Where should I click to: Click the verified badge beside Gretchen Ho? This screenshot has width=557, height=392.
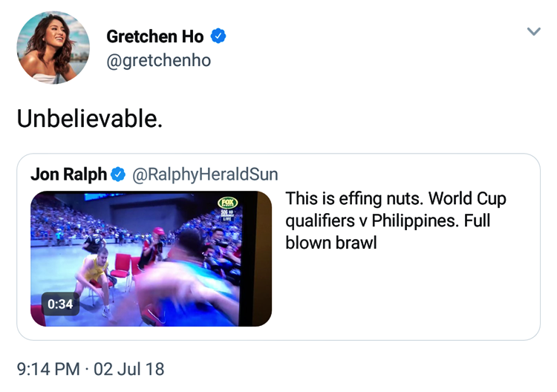click(218, 36)
